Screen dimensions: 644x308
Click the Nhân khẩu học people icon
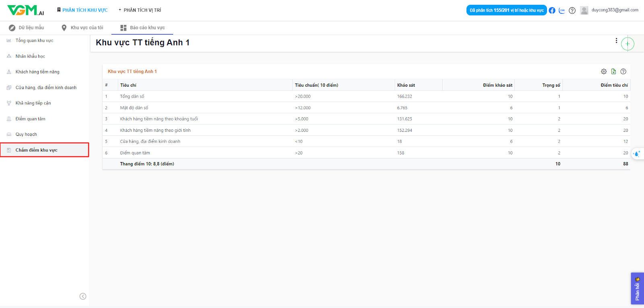coord(9,56)
